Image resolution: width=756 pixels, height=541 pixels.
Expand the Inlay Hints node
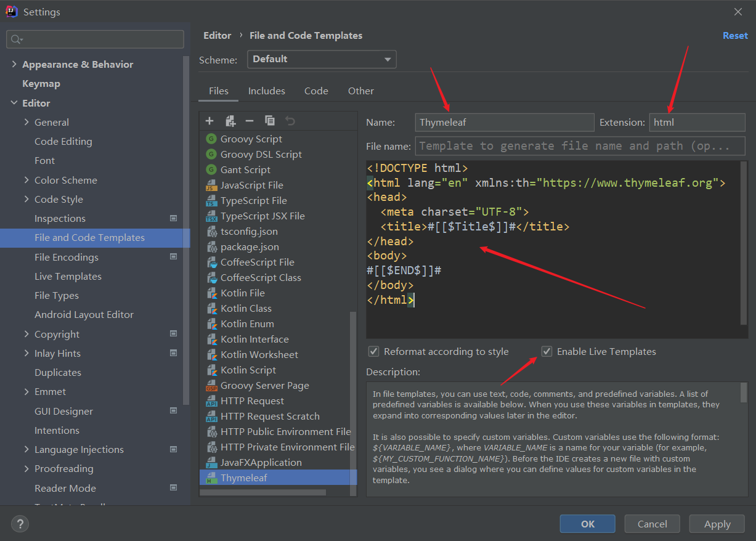click(x=26, y=353)
